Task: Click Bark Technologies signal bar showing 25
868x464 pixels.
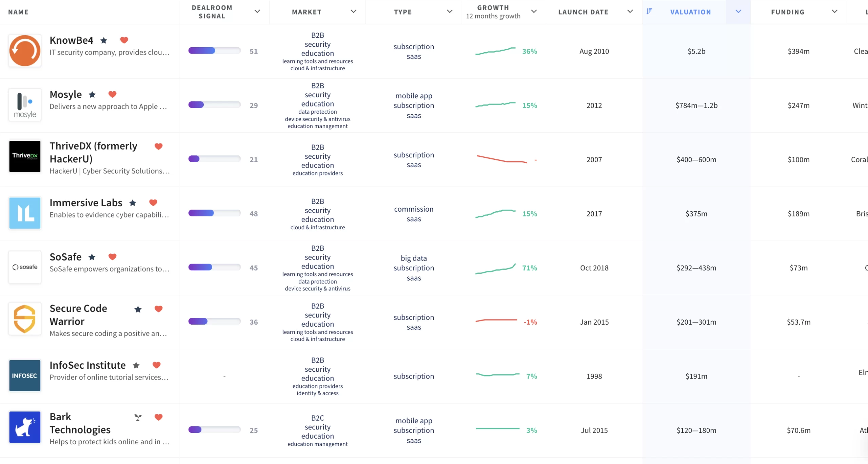Action: (x=215, y=430)
